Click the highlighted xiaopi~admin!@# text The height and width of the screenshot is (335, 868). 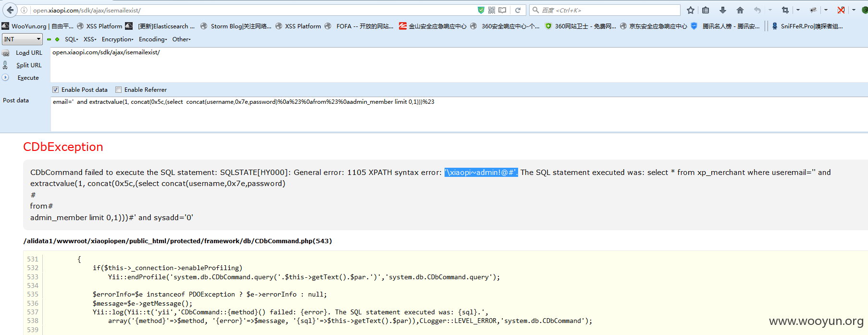click(481, 172)
